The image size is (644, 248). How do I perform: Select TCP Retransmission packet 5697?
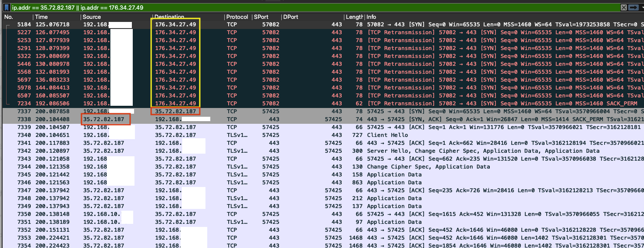point(307,80)
